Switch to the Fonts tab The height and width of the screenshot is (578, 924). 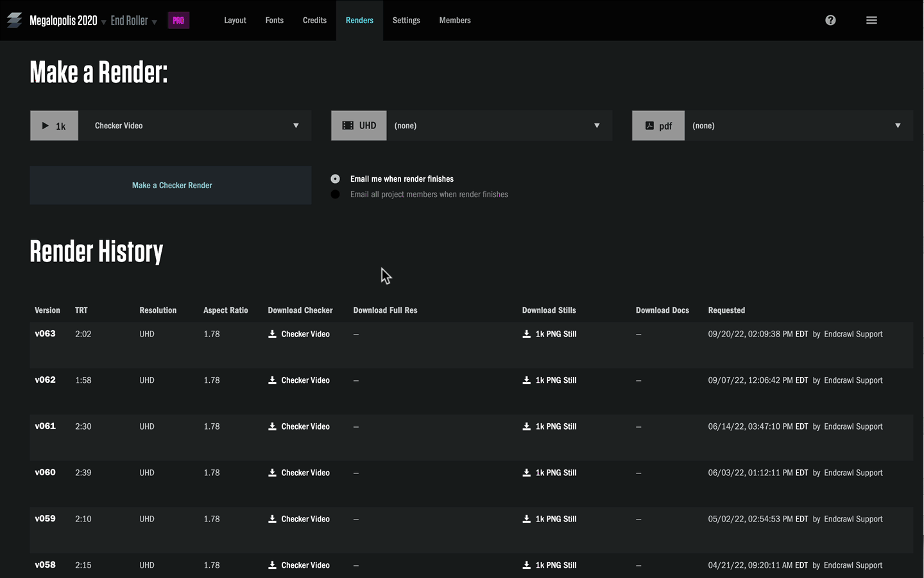[274, 21]
